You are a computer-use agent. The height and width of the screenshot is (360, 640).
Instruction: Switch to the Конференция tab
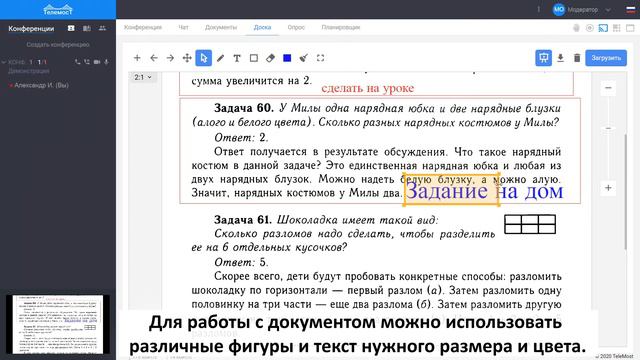tap(143, 27)
